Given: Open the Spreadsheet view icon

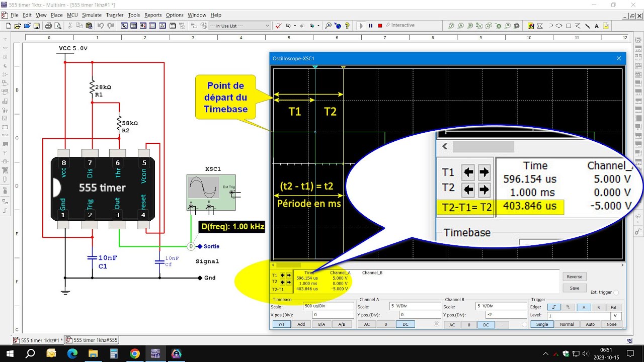Looking at the screenshot, I should (133, 25).
